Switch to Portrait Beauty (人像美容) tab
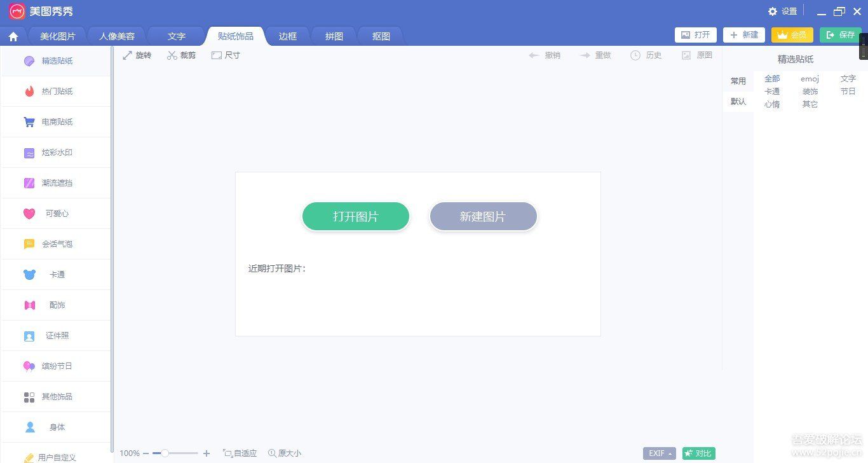 [x=117, y=36]
